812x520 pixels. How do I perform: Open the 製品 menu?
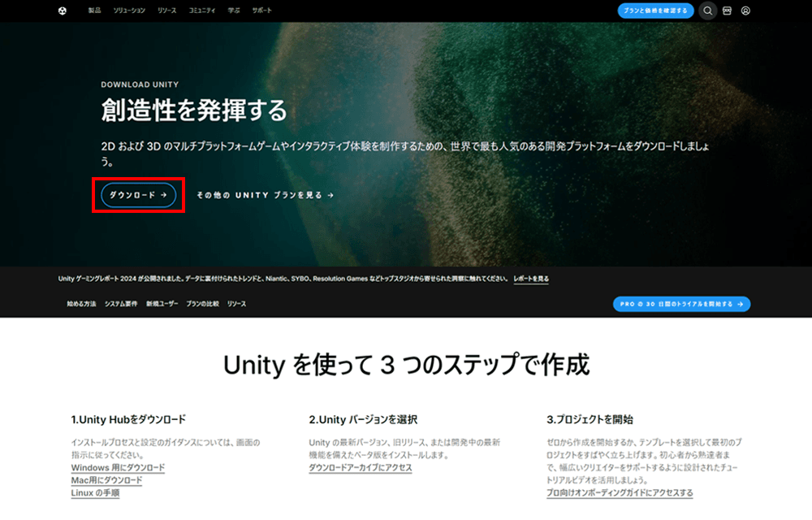pyautogui.click(x=94, y=11)
